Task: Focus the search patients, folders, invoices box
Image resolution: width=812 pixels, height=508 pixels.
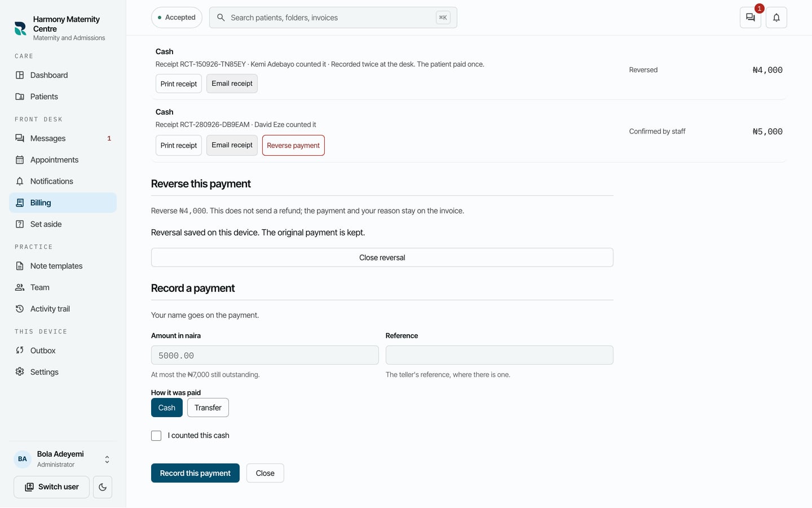Action: tap(333, 17)
